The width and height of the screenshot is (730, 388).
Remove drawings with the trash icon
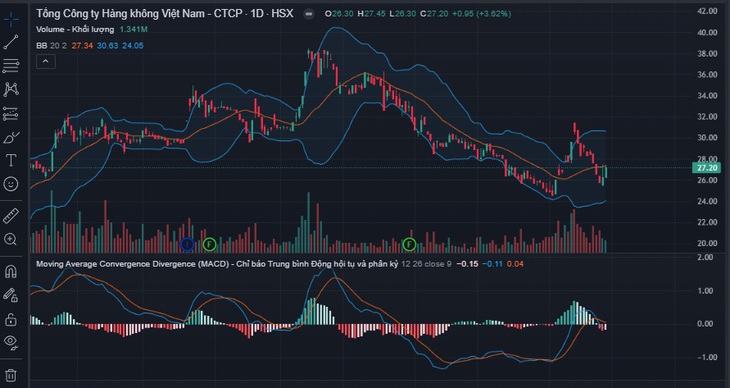[11, 375]
